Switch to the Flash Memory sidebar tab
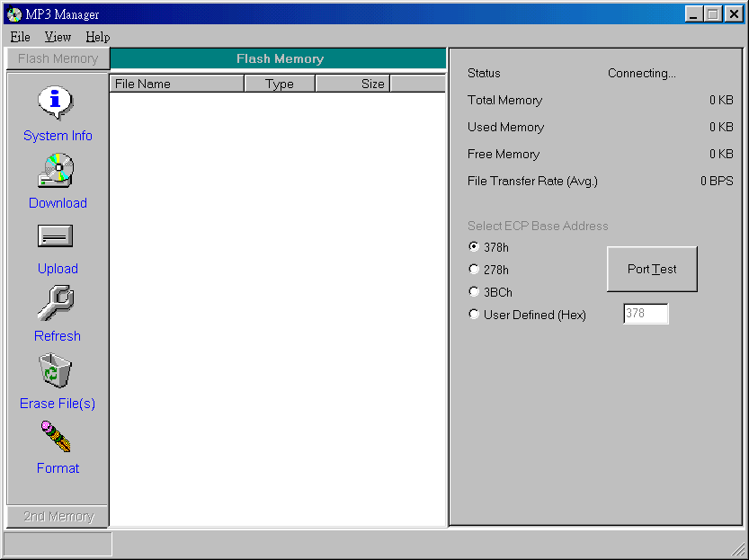 [x=58, y=58]
